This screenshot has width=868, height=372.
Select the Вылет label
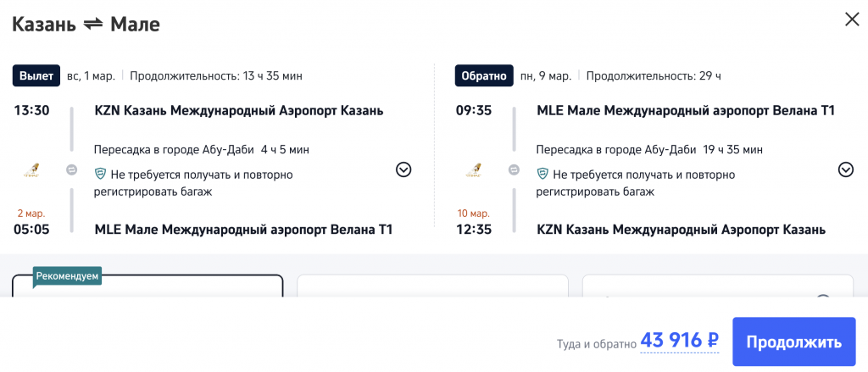(x=36, y=75)
